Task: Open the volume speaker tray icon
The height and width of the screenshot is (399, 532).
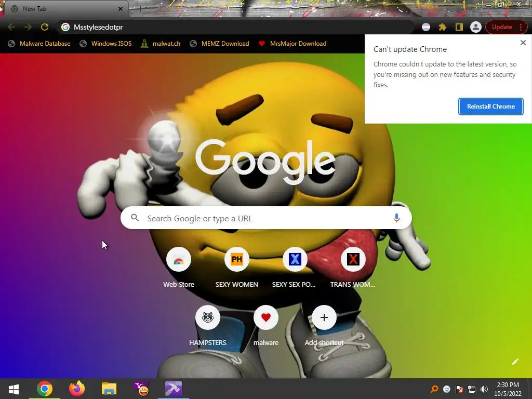Action: coord(484,389)
